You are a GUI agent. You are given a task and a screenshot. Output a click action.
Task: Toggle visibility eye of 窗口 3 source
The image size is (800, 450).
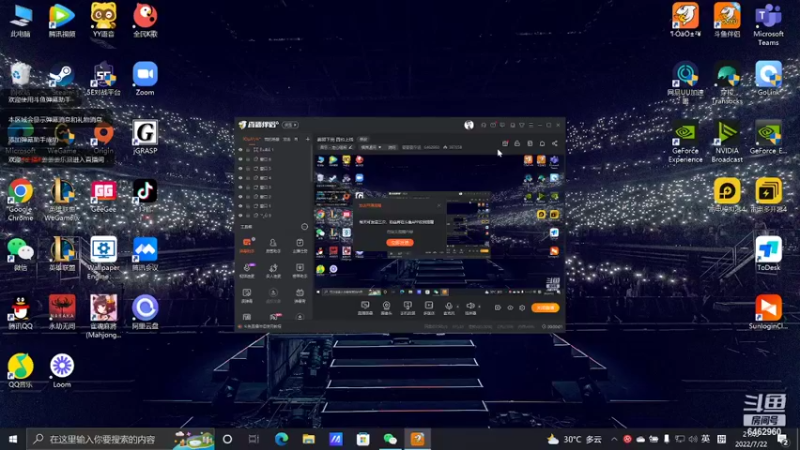click(240, 187)
